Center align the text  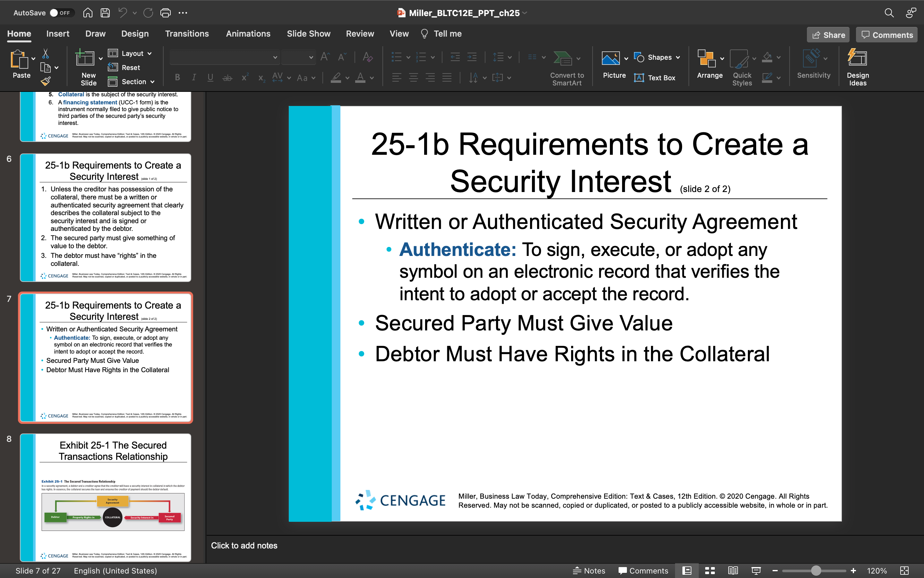tap(414, 78)
